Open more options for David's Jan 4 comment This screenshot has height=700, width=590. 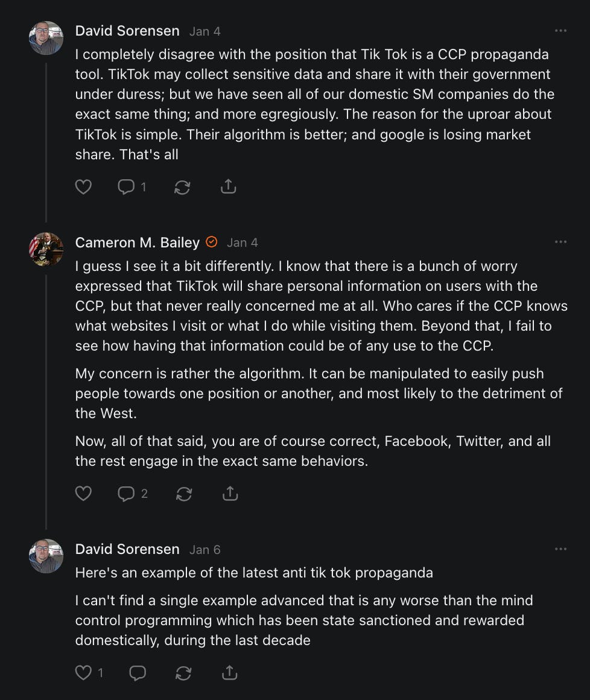(x=560, y=31)
